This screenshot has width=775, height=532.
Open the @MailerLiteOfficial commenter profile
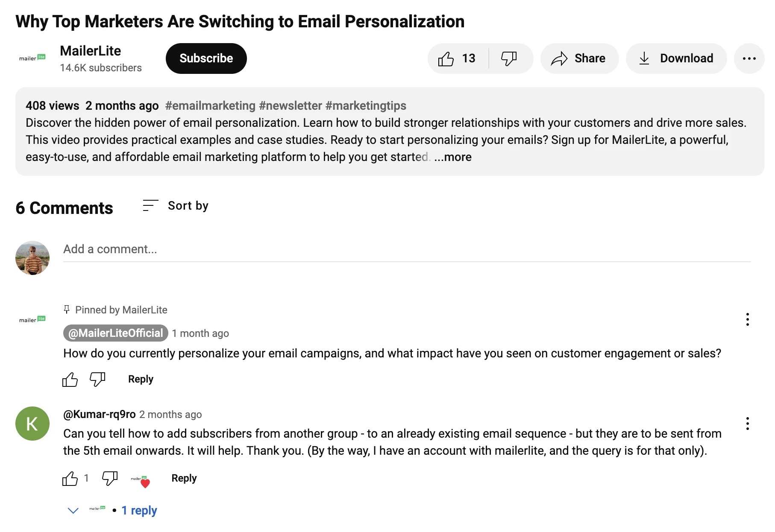(116, 333)
